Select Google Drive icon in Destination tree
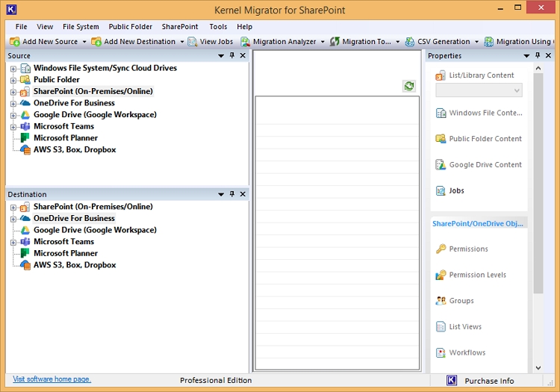Screen dimensions: 560x392 click(25, 230)
